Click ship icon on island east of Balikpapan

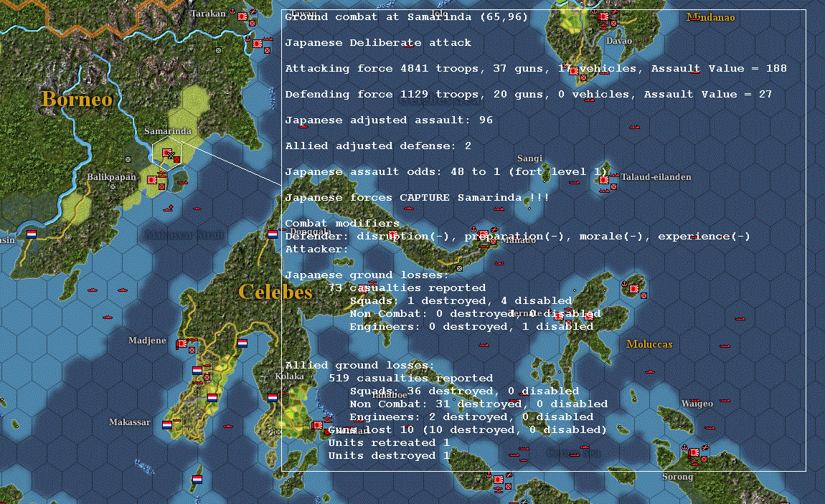tap(182, 182)
